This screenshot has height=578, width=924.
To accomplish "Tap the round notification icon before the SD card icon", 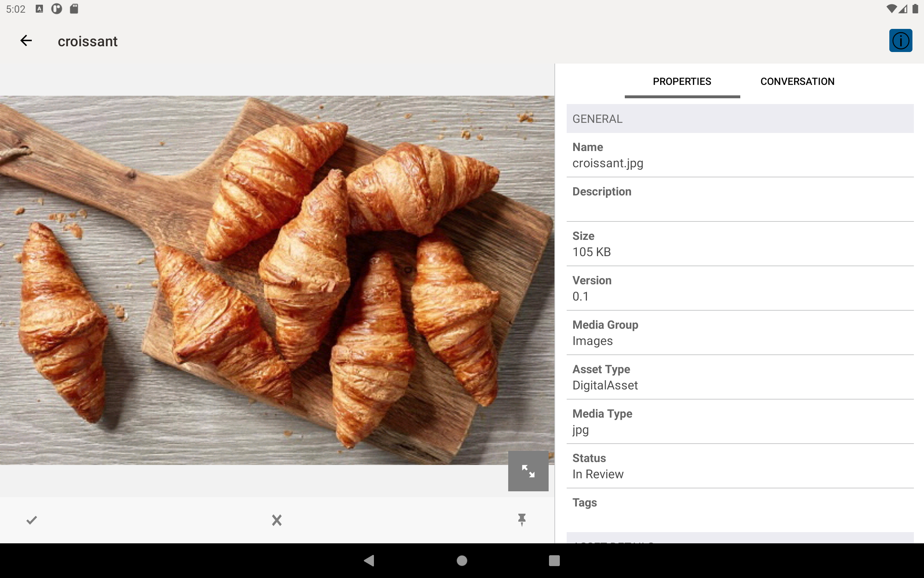I will coord(57,9).
